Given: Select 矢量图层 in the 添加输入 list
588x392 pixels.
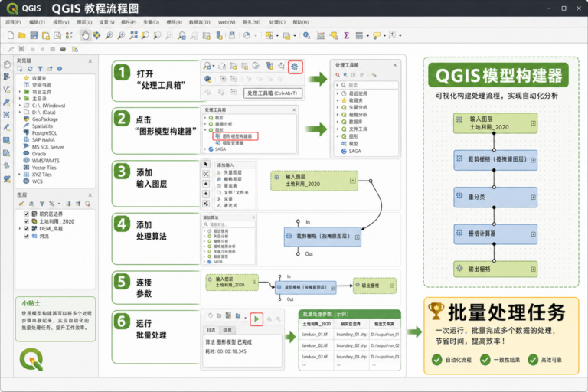Looking at the screenshot, I should 229,172.
